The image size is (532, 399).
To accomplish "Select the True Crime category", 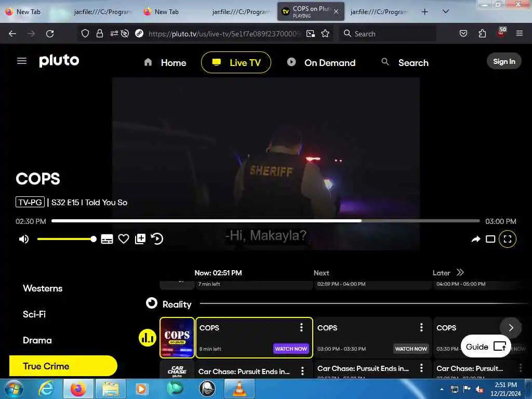I will click(x=63, y=366).
